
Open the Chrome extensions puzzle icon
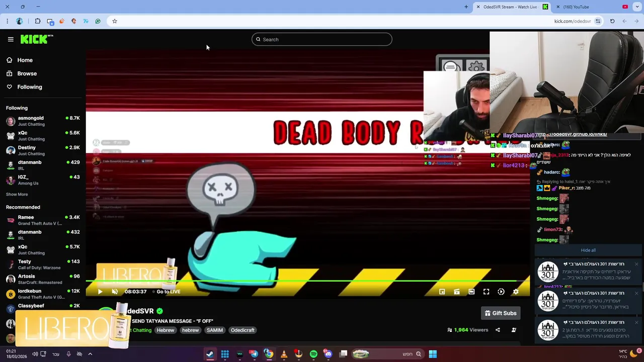(38, 21)
